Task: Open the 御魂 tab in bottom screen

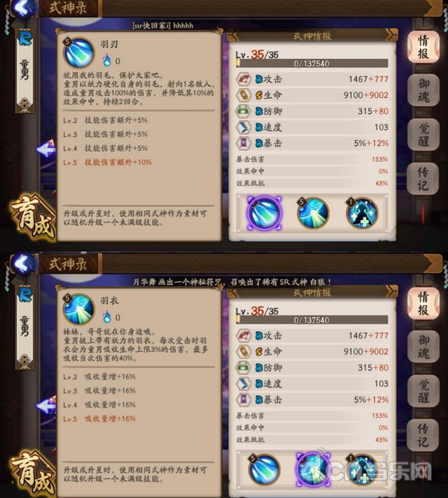Action: 423,347
